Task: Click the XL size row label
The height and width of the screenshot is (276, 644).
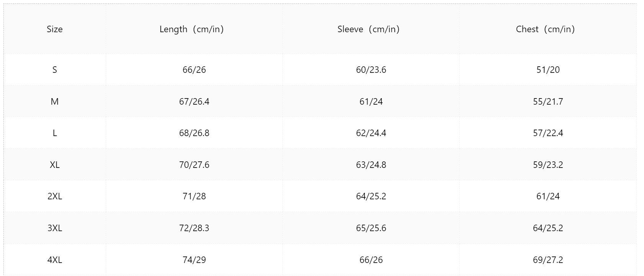Action: click(x=55, y=165)
